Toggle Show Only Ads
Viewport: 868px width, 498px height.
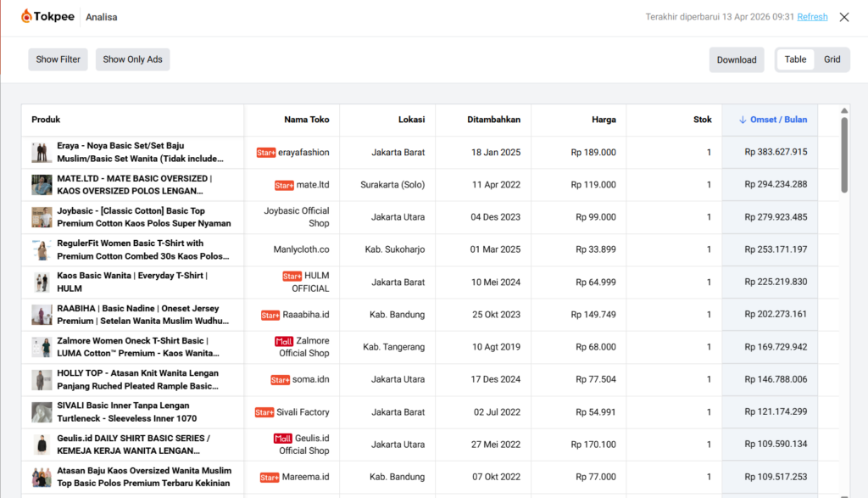tap(132, 59)
